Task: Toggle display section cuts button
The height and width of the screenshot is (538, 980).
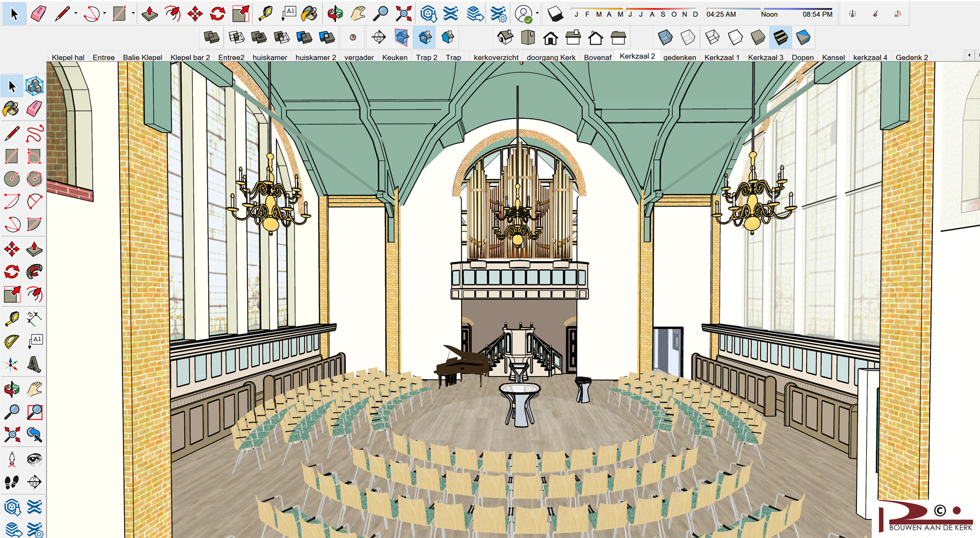Action: coord(425,37)
